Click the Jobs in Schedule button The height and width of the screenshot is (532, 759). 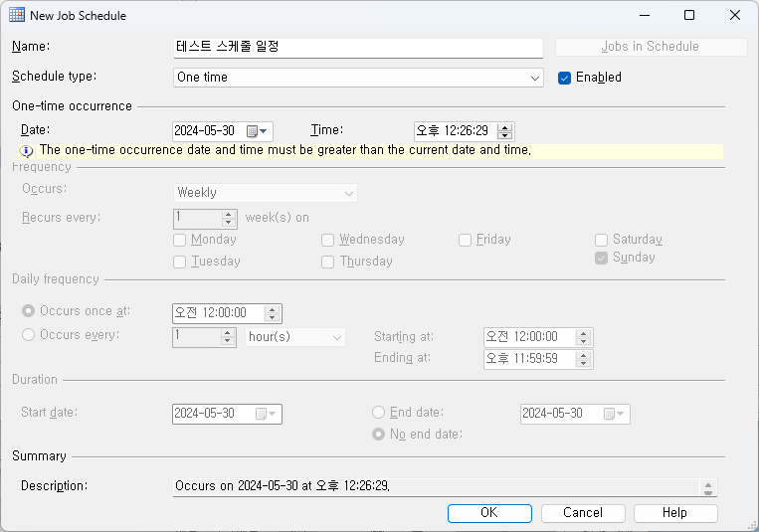coord(651,47)
